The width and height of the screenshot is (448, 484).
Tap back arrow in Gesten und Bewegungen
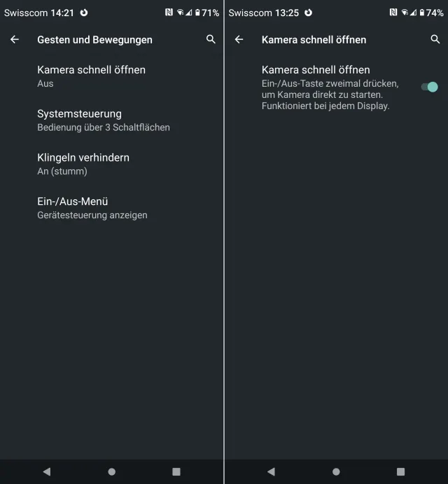(x=15, y=40)
